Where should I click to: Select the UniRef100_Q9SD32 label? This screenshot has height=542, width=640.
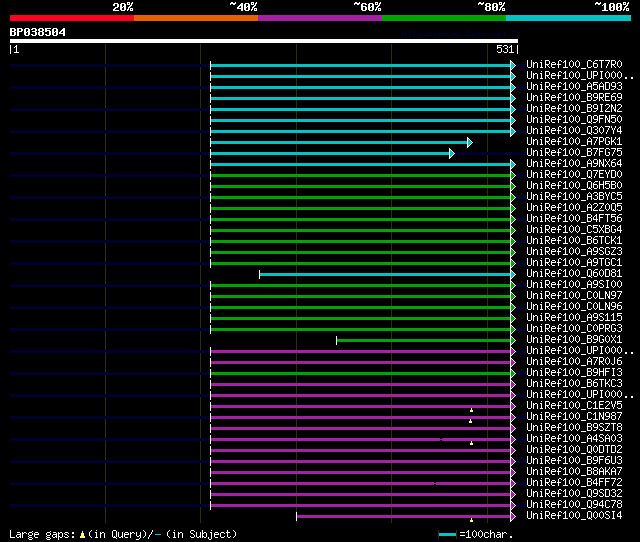574,494
